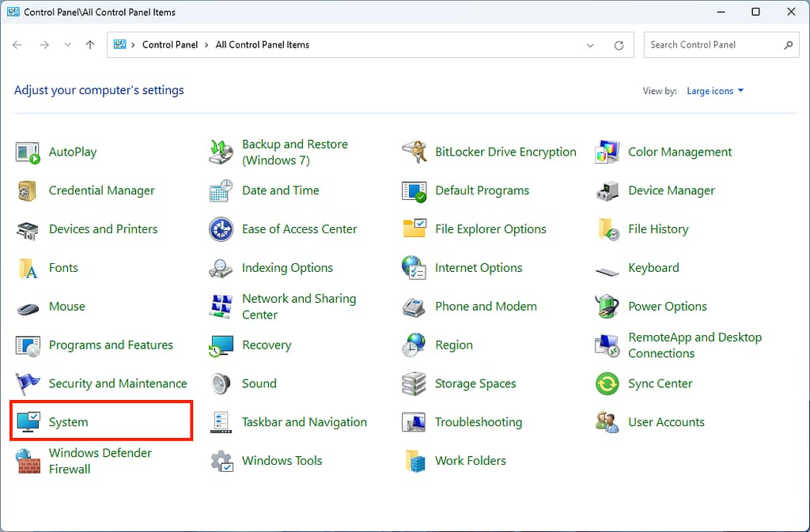
Task: Open Programs and Features
Action: [x=111, y=345]
